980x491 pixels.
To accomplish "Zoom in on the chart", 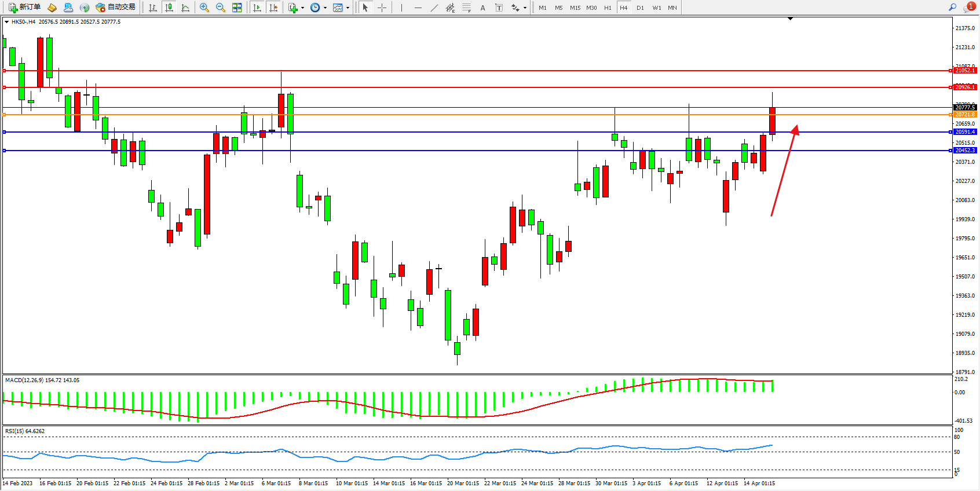I will (204, 8).
